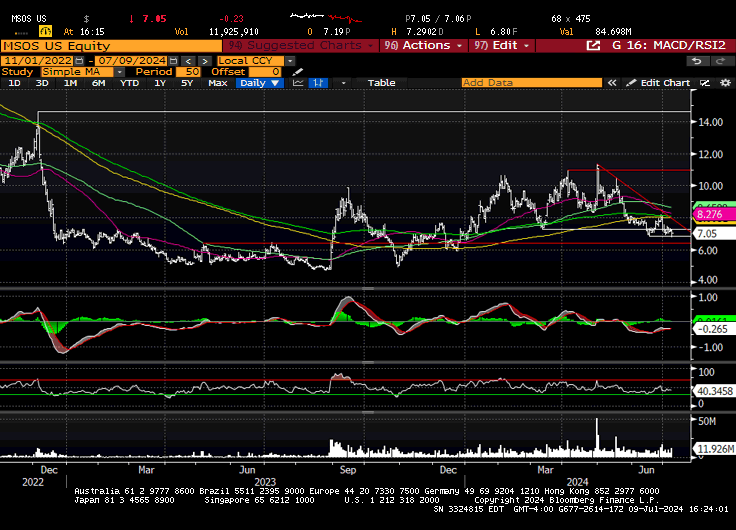The image size is (736, 530).
Task: Click the Mar 2024 time axis label
Action: click(x=545, y=470)
